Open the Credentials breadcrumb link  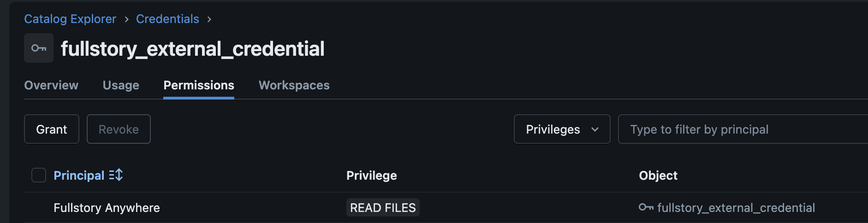tap(167, 19)
